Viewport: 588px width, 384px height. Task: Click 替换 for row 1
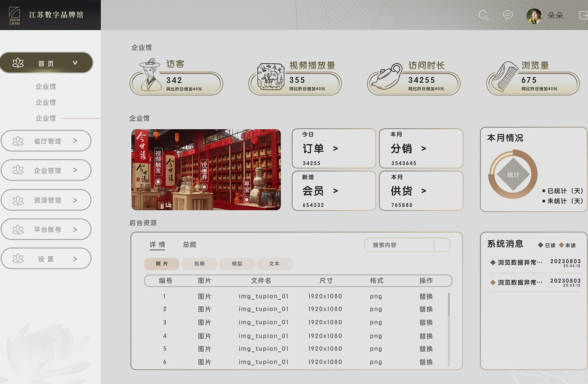point(426,297)
